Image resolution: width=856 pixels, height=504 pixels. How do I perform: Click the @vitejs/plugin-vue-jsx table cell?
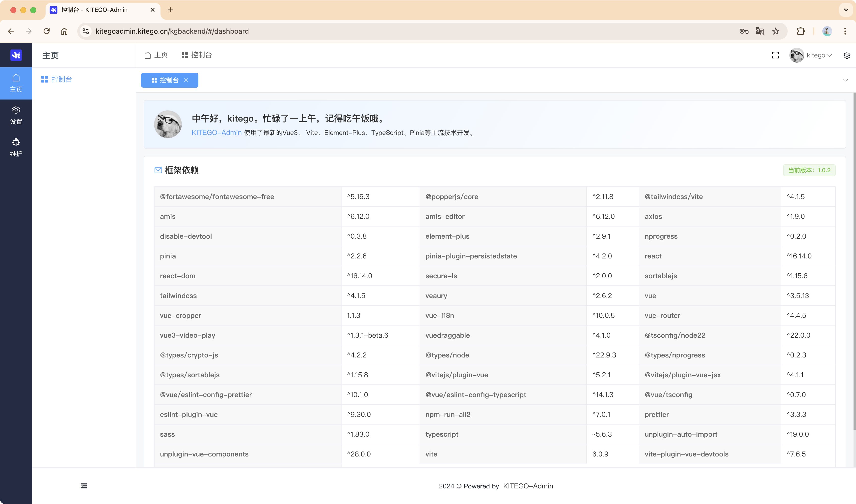(710, 375)
